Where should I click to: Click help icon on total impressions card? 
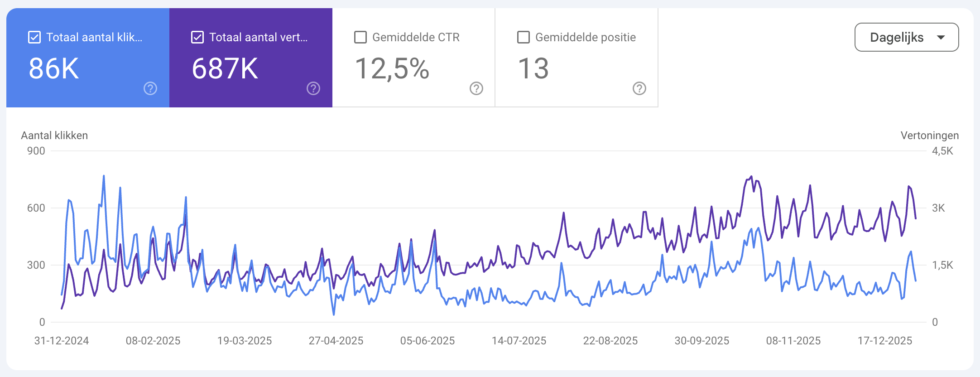pyautogui.click(x=313, y=88)
